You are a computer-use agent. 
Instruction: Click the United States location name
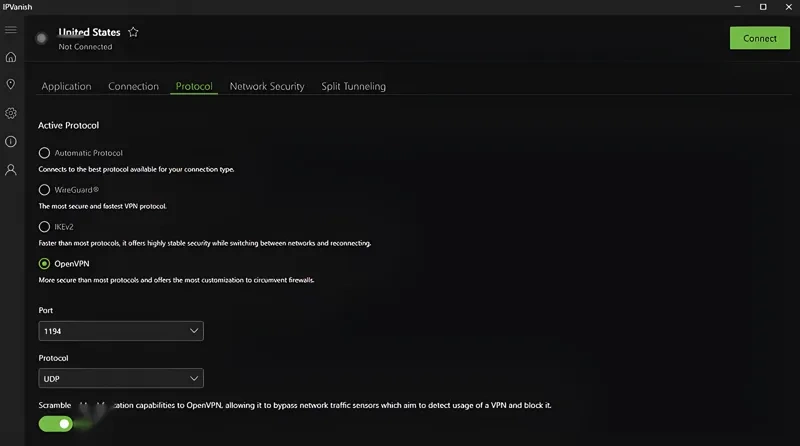tap(89, 32)
